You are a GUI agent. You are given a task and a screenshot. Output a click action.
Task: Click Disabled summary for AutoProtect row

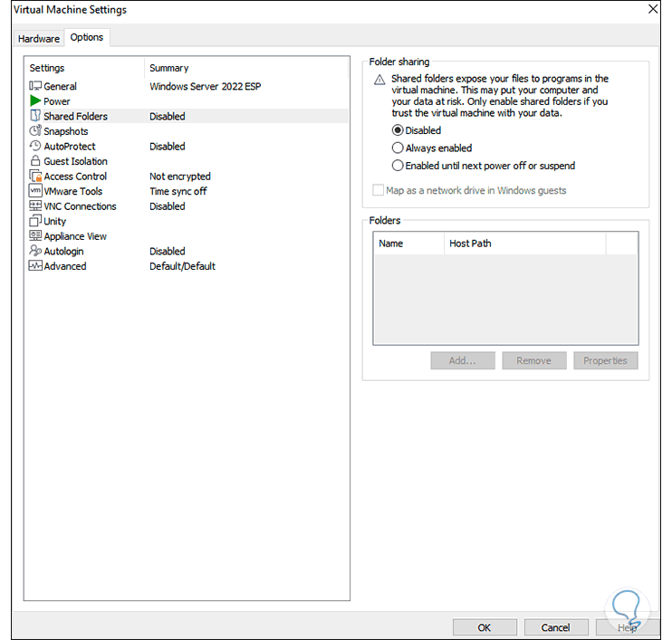(168, 146)
